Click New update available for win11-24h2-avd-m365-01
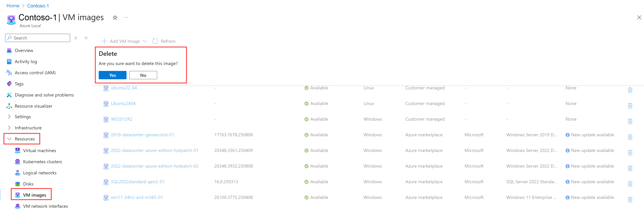 [x=592, y=197]
